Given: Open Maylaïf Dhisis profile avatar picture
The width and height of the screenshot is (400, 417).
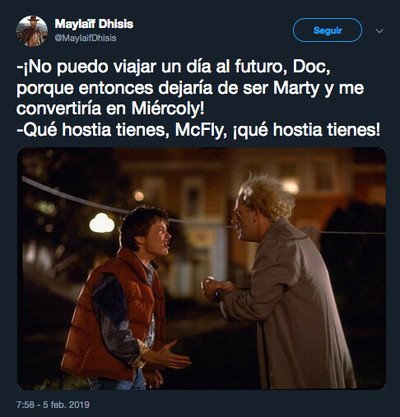Looking at the screenshot, I should pyautogui.click(x=32, y=31).
